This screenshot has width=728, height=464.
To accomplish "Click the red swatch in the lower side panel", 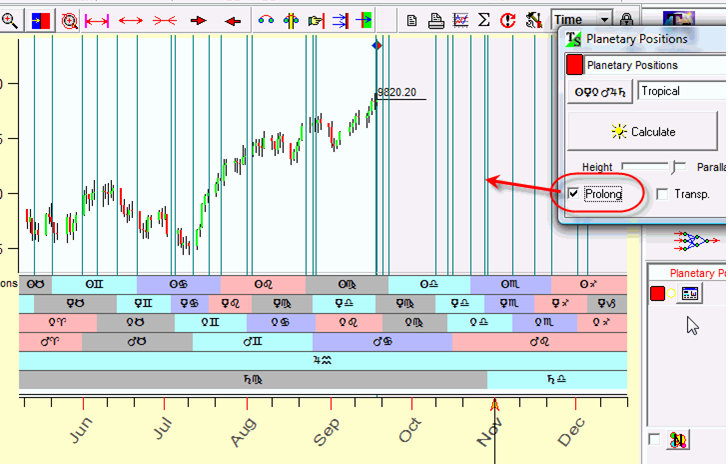I will [657, 294].
